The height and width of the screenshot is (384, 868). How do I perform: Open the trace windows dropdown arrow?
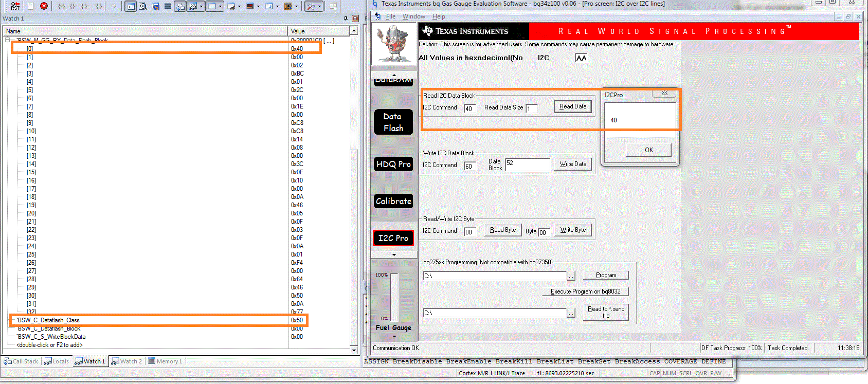click(x=277, y=6)
